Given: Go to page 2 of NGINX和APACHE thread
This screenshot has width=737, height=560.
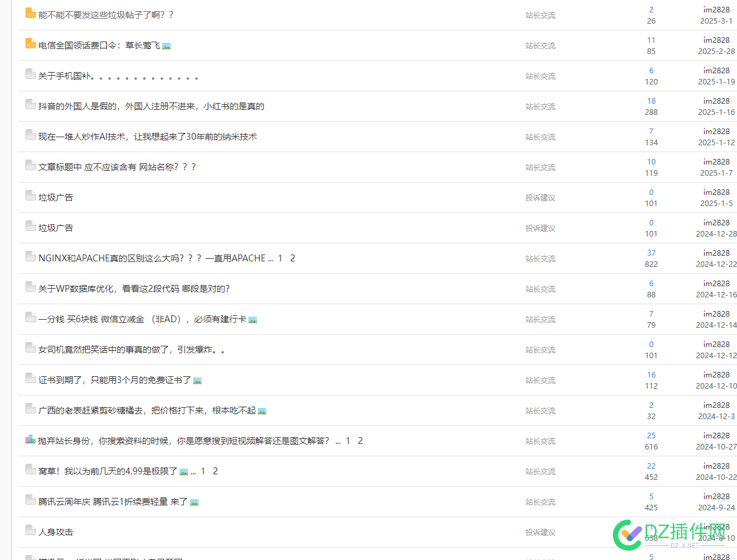Looking at the screenshot, I should tap(292, 258).
